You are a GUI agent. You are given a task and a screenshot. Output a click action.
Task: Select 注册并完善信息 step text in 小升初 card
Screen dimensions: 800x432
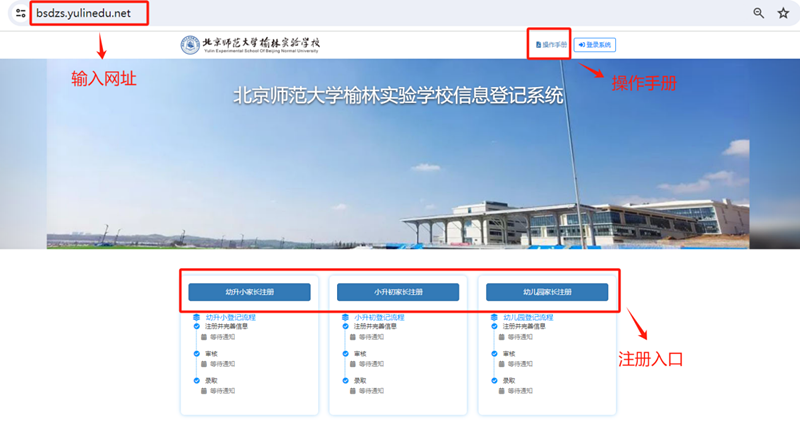(x=376, y=326)
